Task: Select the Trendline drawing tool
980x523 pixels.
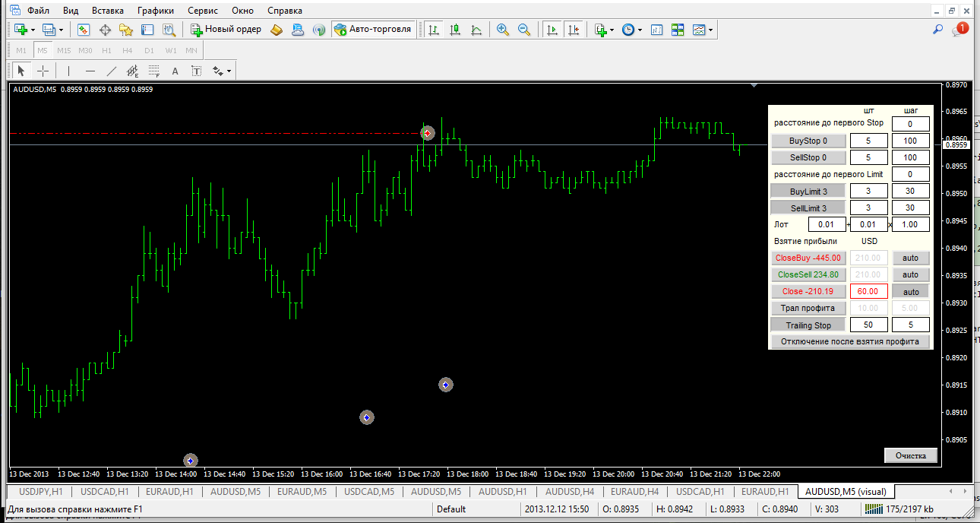Action: tap(112, 71)
